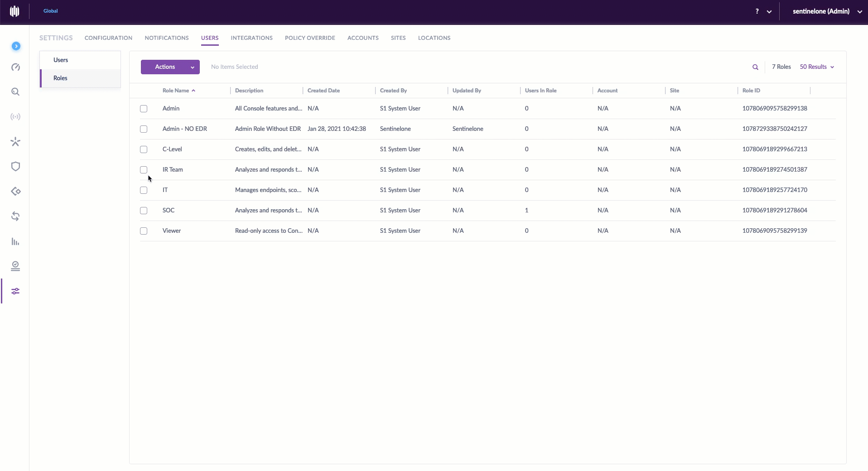Click the SentinelOne logo icon
Viewport: 868px width, 471px height.
pos(14,11)
